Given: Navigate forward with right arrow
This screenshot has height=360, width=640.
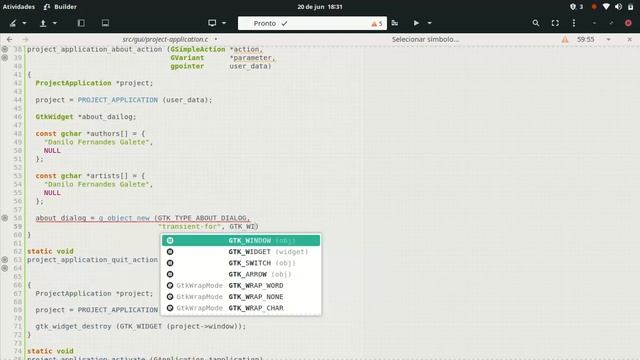Looking at the screenshot, I should (25, 40).
